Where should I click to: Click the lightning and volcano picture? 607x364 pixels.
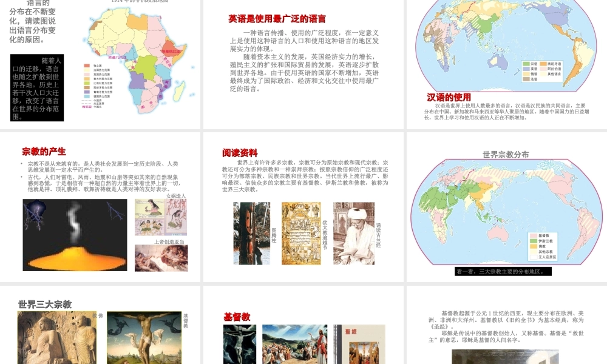(75, 235)
